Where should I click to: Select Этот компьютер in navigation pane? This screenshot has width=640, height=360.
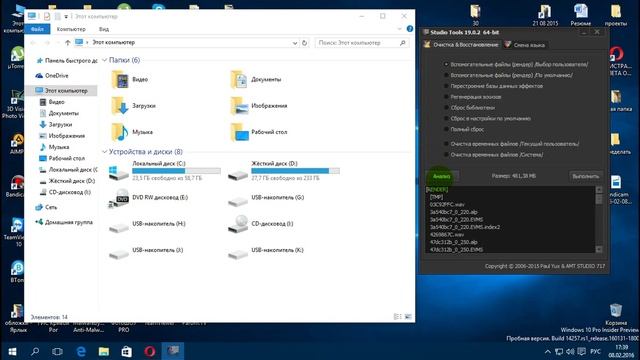(x=61, y=91)
